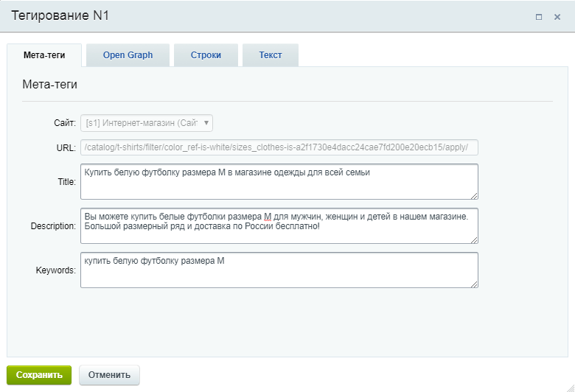Screen dimensions: 575x392
Task: Place cursor in the Keywords text area
Action: click(x=279, y=270)
